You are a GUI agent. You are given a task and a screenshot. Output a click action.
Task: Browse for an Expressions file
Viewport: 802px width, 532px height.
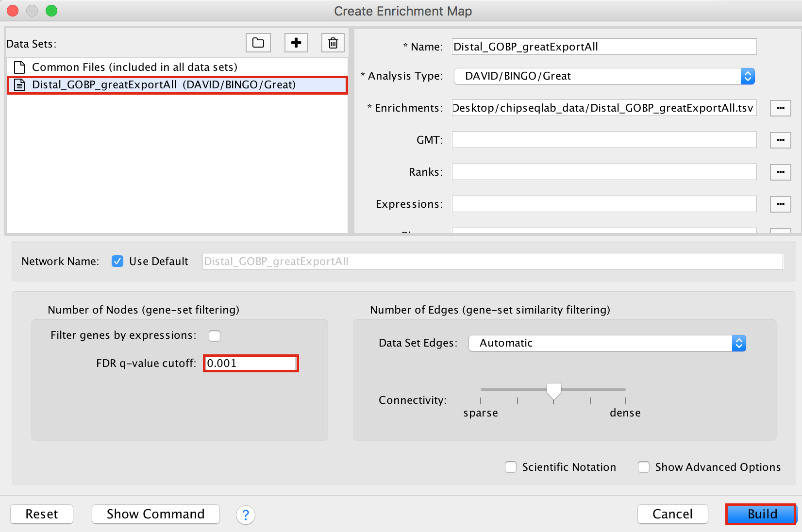[780, 204]
